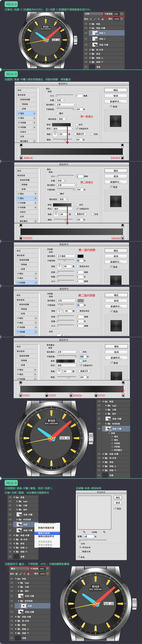
Task: Click right color stop labeled 5d5d5d
Action: tap(122, 238)
